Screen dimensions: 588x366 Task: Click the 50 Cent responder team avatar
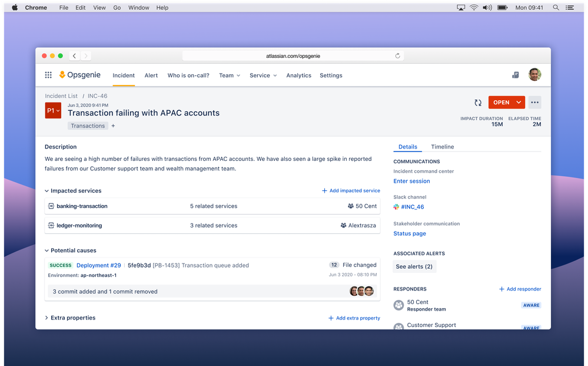click(398, 305)
